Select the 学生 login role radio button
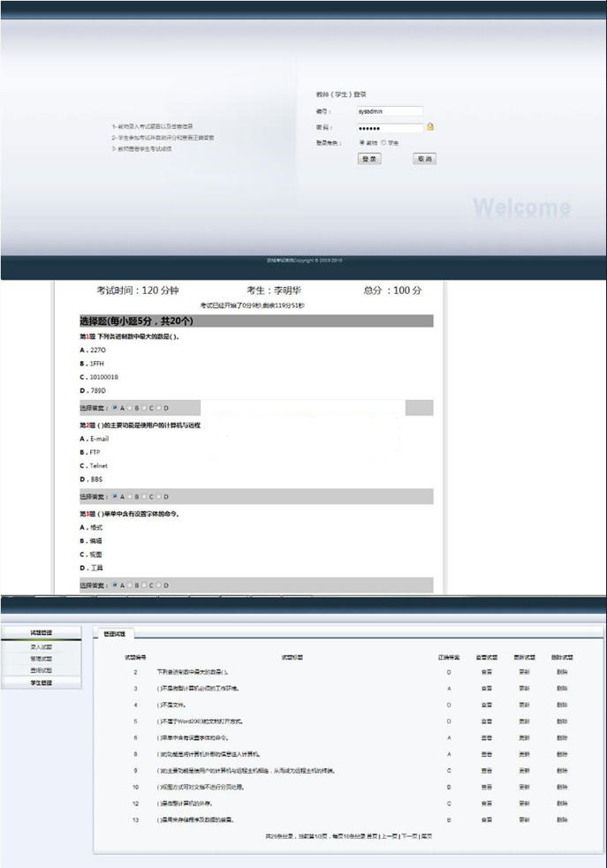607x868 pixels. click(383, 142)
